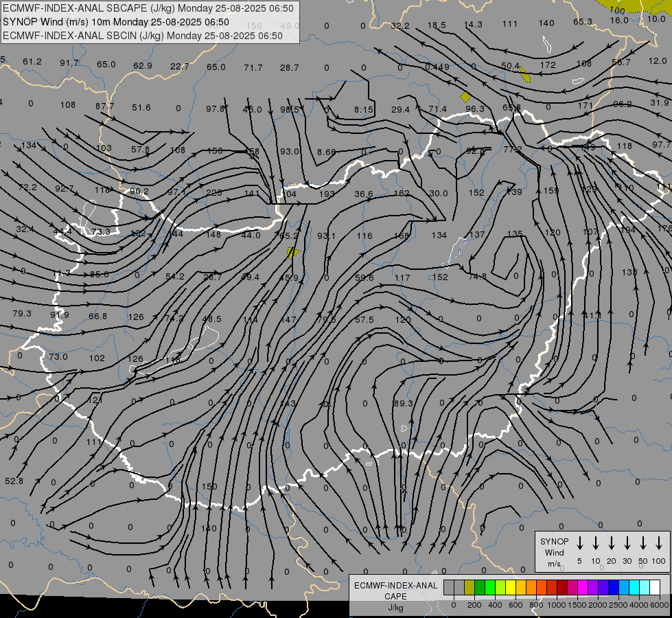Select the dark green CAPE legend swatch
The image size is (672, 618).
pyautogui.click(x=480, y=588)
